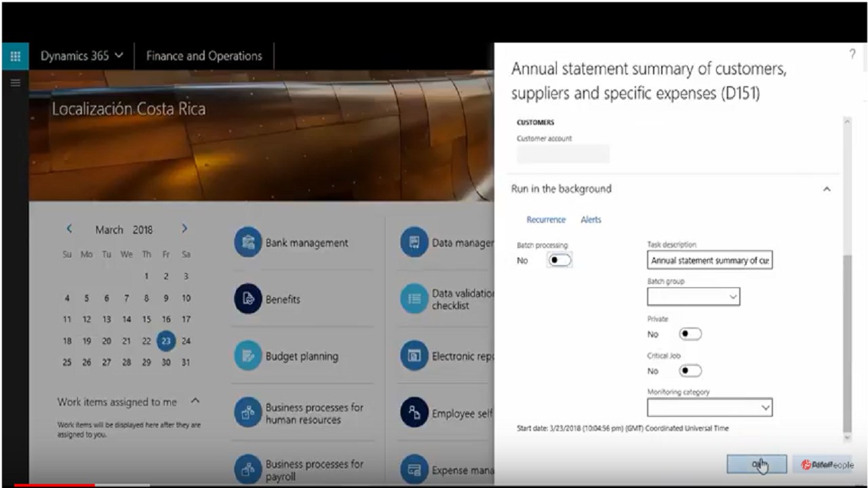Click the Customer account field
868x488 pixels.
563,154
